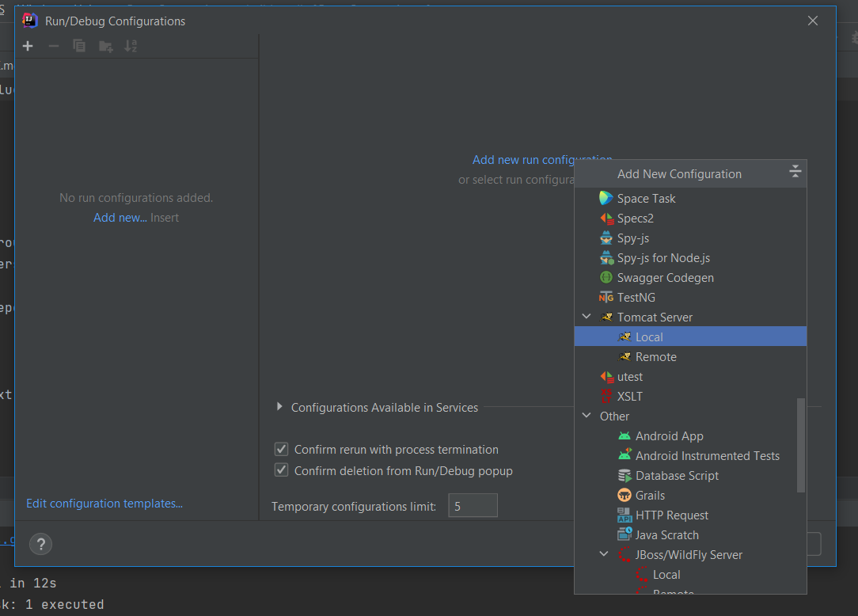Click the Java Scratch icon

[625, 534]
